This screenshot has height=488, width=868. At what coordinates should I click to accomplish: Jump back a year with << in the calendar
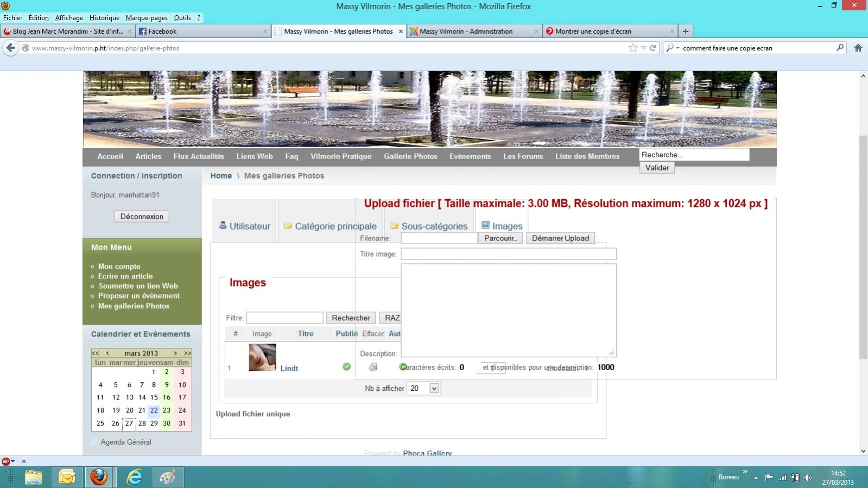(x=96, y=353)
